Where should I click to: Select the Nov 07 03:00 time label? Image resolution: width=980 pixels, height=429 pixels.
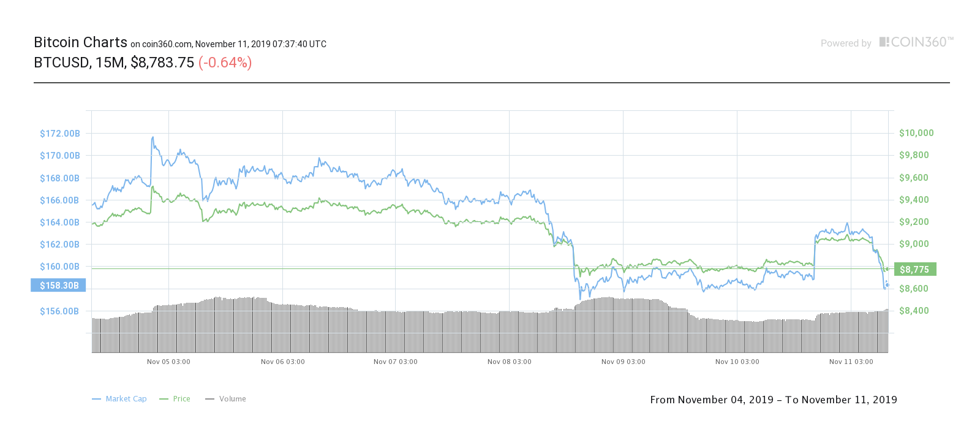click(396, 362)
